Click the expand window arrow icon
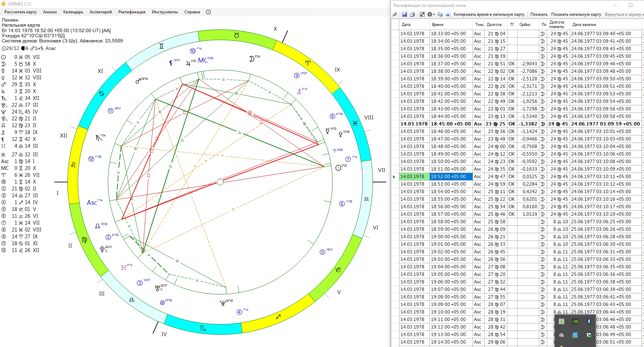 pos(422,14)
